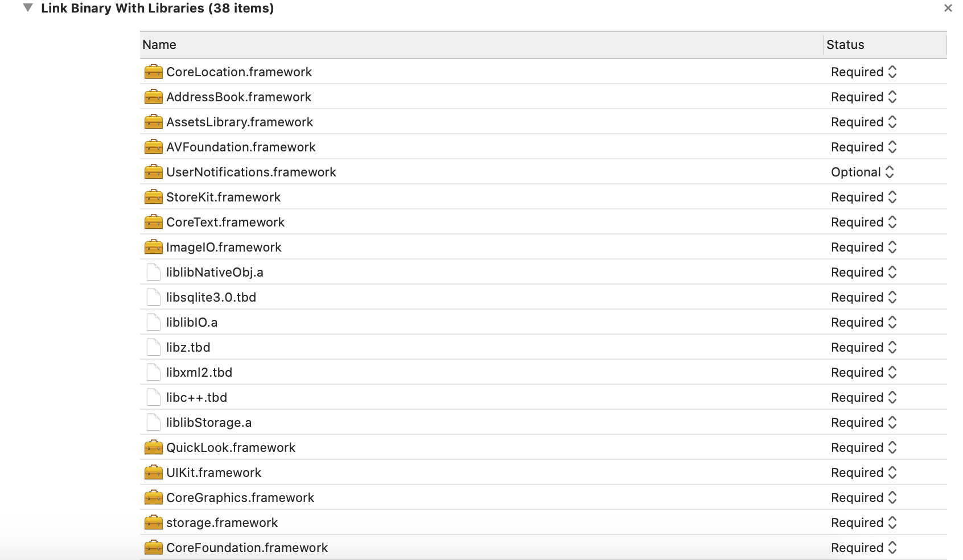
Task: Select the liblibNativeObj.a name text
Action: (x=215, y=272)
